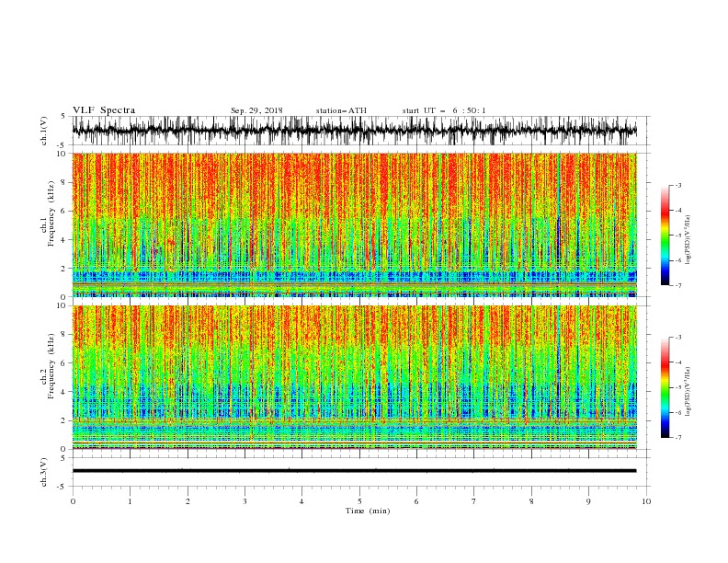Click the "-3" tick on ch.2 colorbar

coord(678,338)
